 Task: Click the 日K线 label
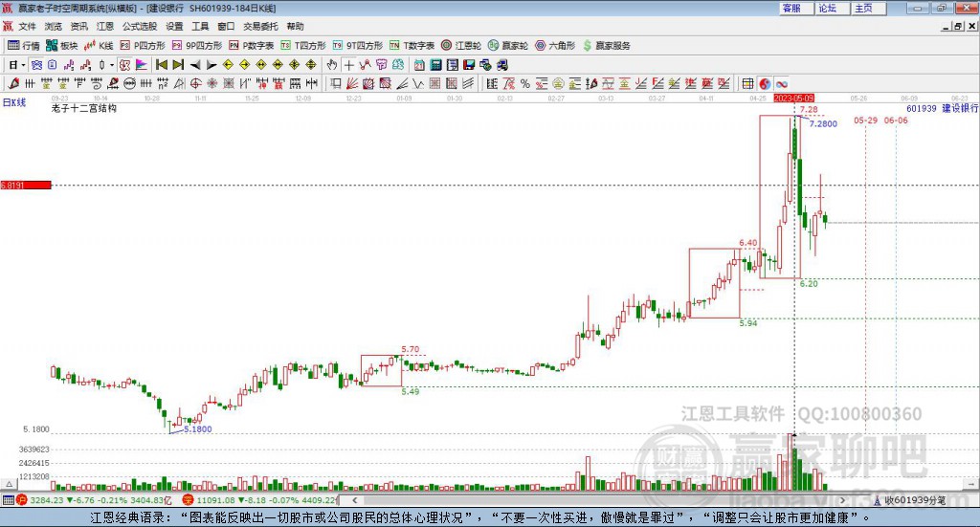tap(14, 102)
